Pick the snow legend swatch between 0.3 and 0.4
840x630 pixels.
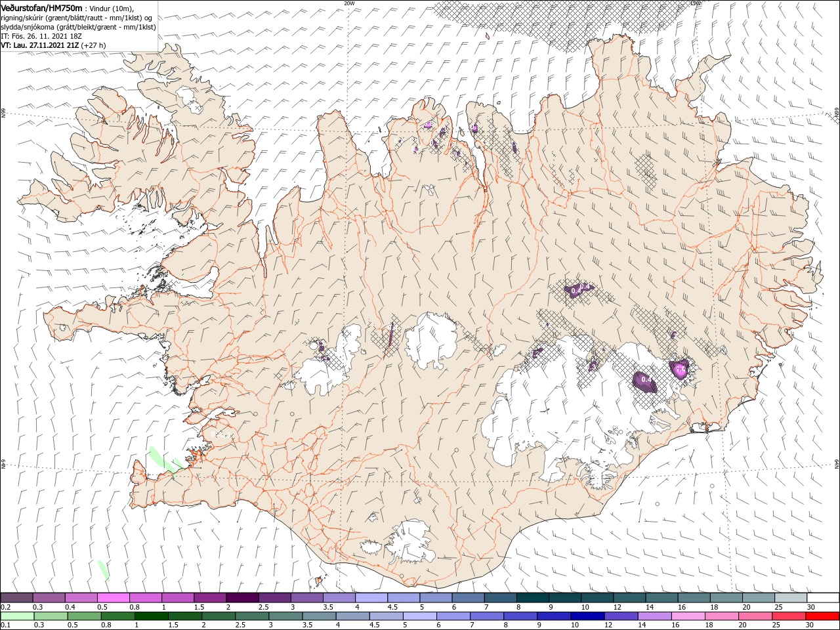coord(49,598)
